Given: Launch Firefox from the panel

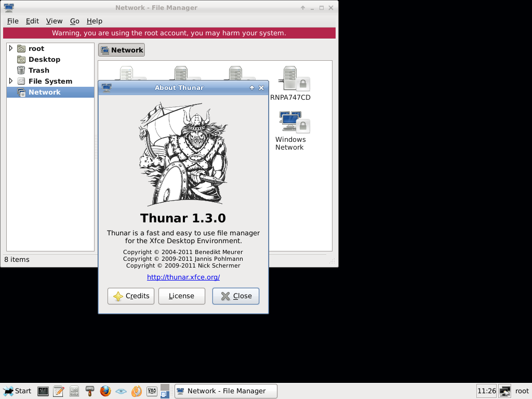Looking at the screenshot, I should [105, 391].
